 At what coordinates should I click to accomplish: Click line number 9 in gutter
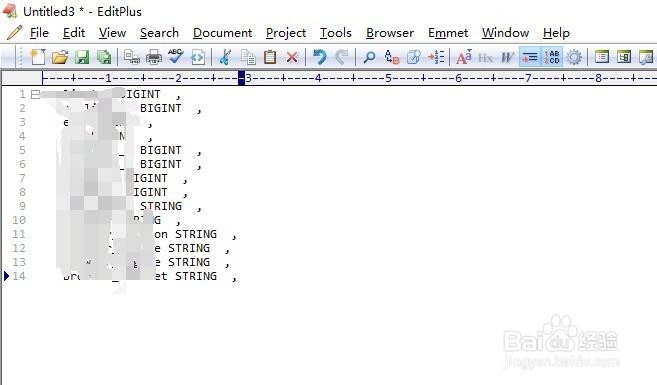coord(22,206)
